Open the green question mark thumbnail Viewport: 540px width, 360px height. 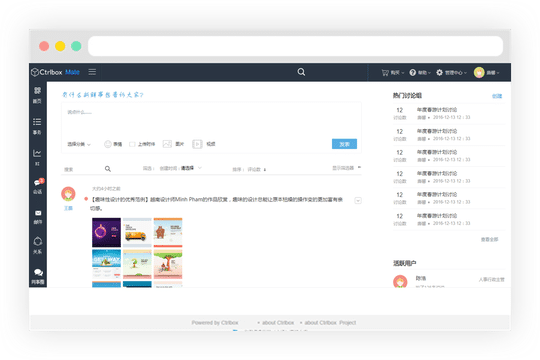pos(137,264)
